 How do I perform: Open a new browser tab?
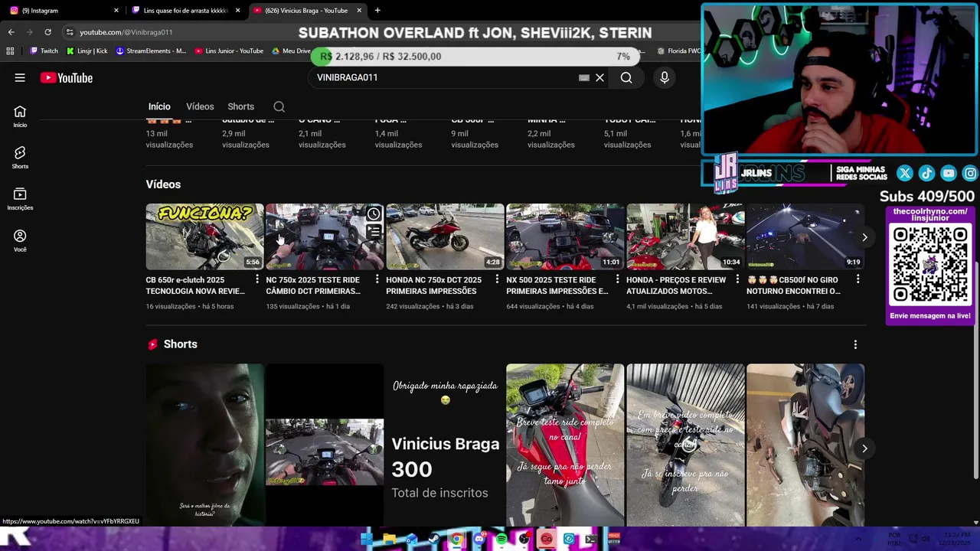pos(377,10)
